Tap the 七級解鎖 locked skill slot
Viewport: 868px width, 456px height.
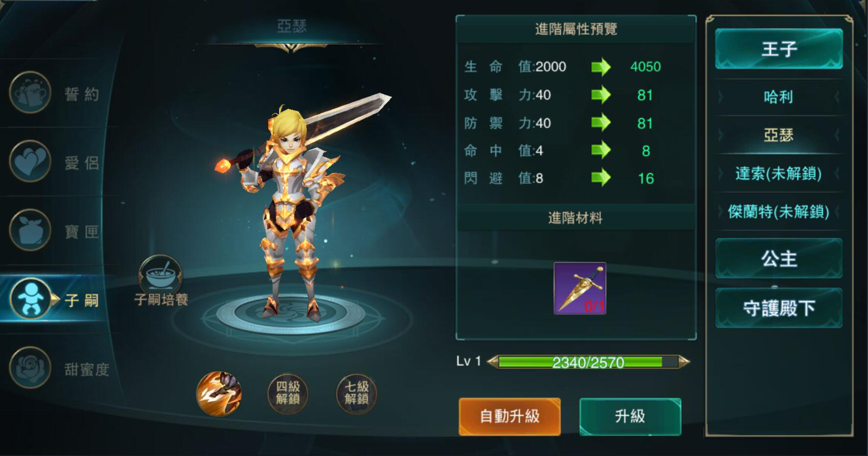(x=356, y=394)
